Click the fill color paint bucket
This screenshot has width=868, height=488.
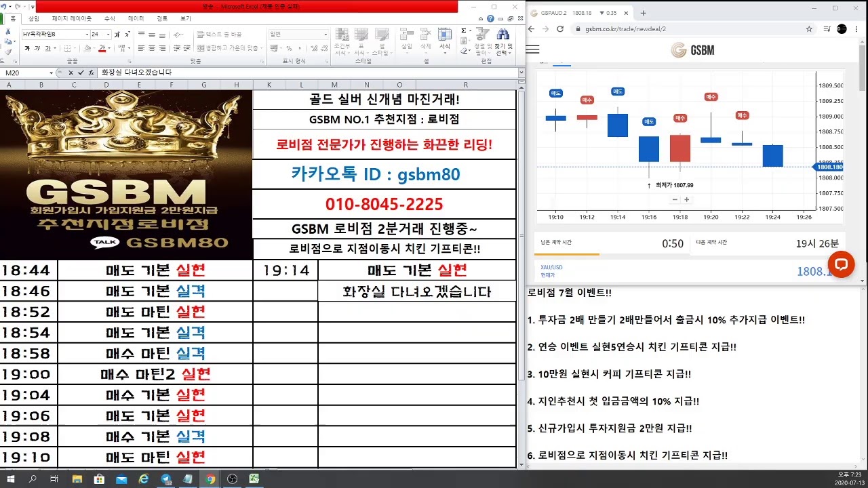[86, 48]
